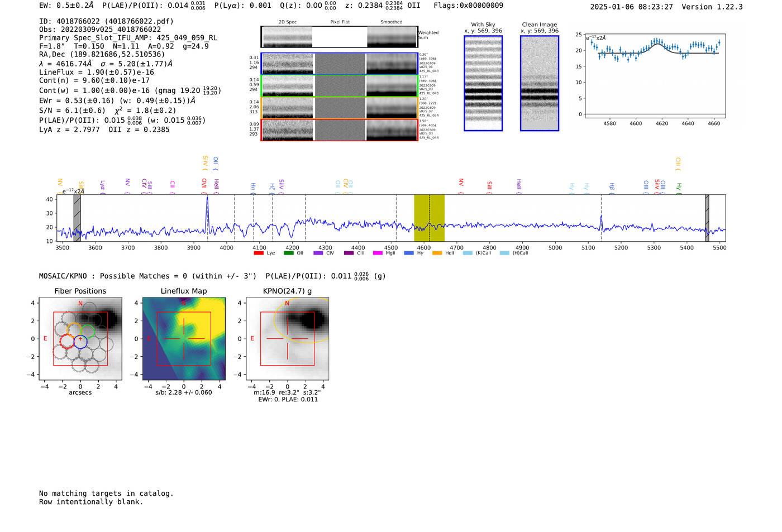Viewport: 782px width, 532px height.
Task: Click the green OII legend swatch
Action: (289, 253)
